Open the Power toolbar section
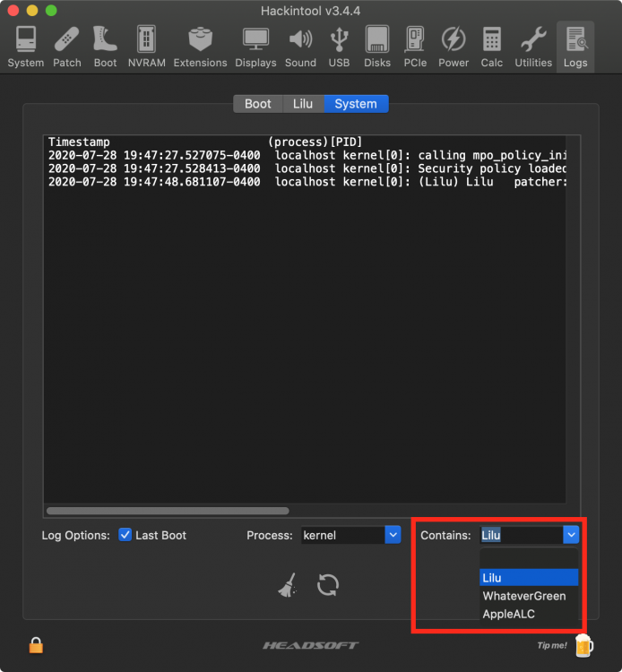Viewport: 622px width, 672px height. click(x=454, y=47)
